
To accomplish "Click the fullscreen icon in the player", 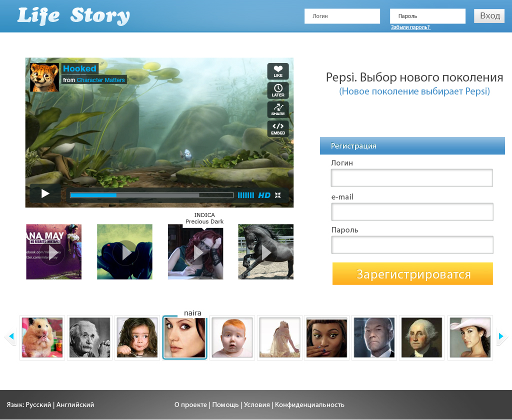I will [x=278, y=195].
